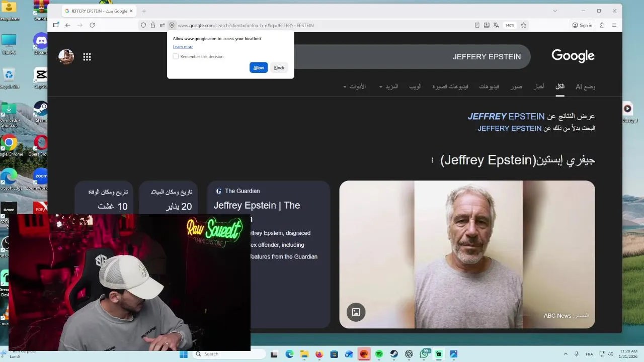Open WhatsApp from the taskbar
The height and width of the screenshot is (362, 644).
click(x=425, y=354)
